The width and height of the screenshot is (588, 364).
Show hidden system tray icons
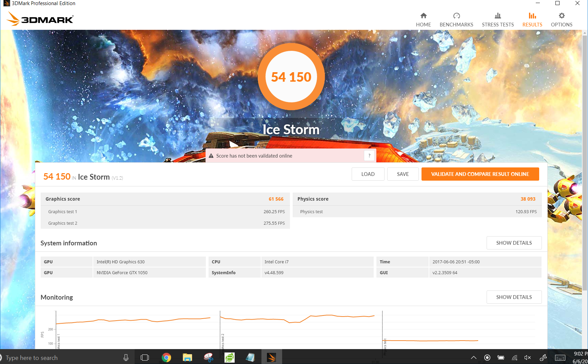coord(474,358)
